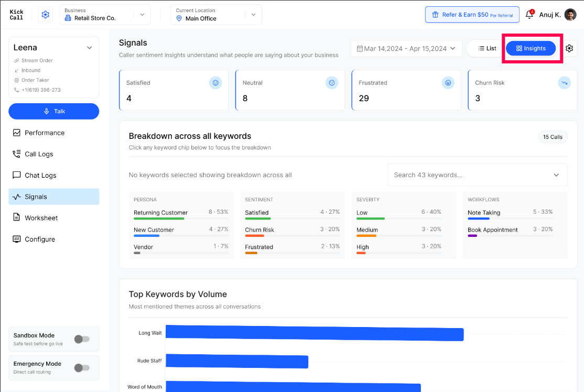The width and height of the screenshot is (584, 392).
Task: Click Anuj K. profile avatar
Action: pyautogui.click(x=570, y=15)
